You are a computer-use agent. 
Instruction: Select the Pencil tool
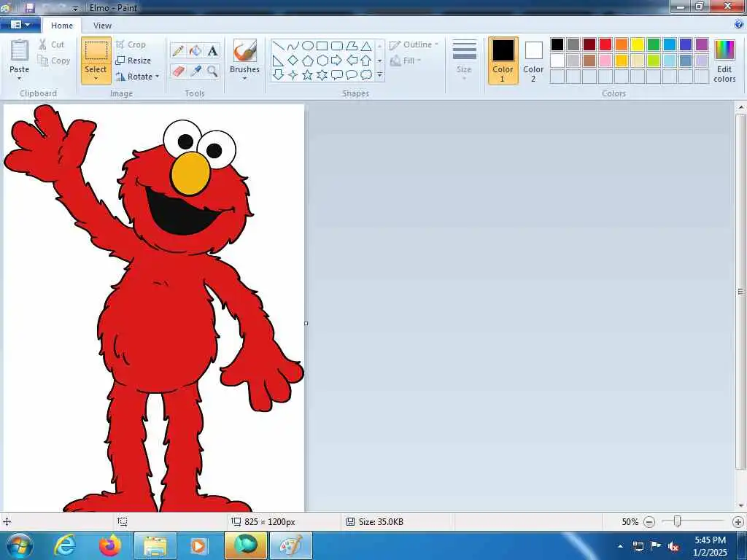coord(178,50)
